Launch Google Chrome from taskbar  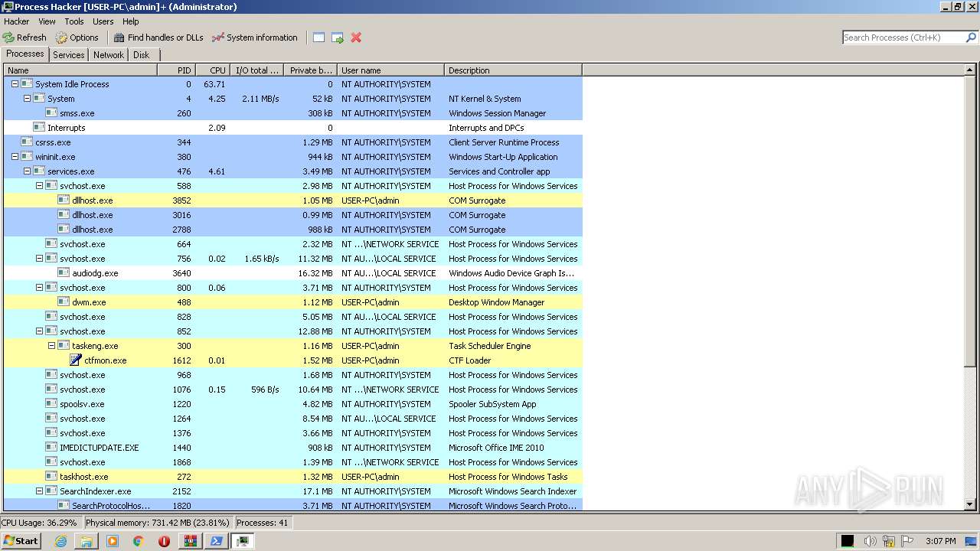(138, 541)
